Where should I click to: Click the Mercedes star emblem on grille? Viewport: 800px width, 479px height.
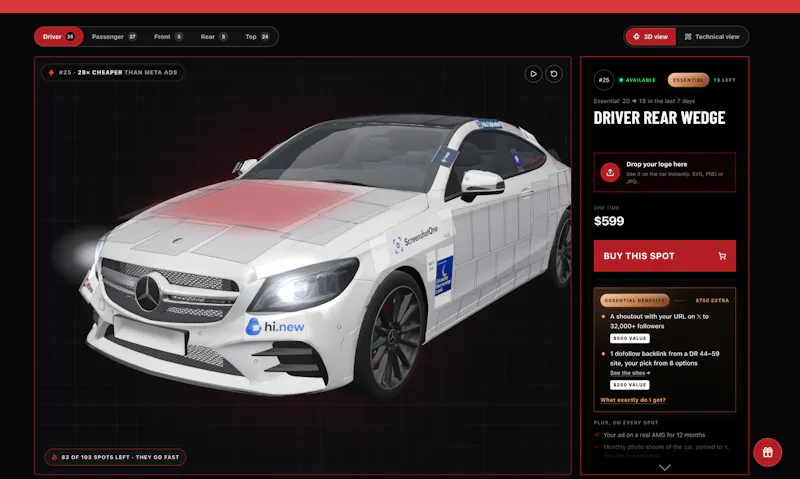[x=148, y=293]
